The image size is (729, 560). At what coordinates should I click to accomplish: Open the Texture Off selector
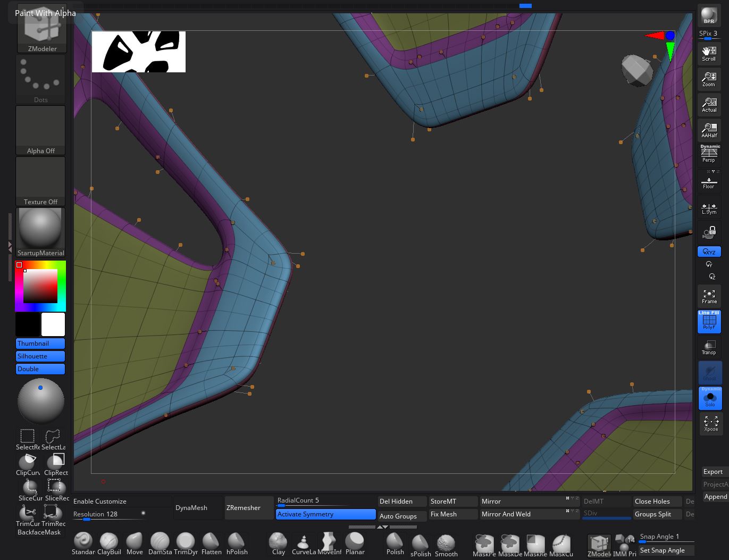40,181
